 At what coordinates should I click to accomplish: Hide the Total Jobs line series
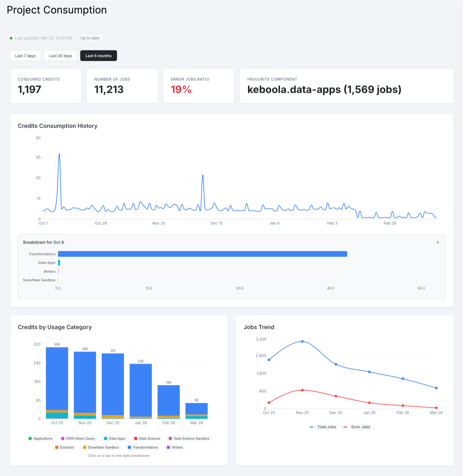point(323,427)
